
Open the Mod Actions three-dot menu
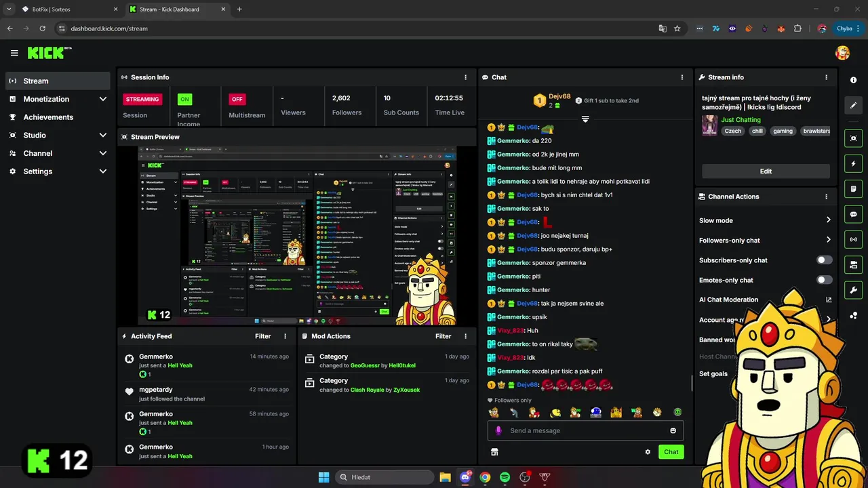(x=465, y=336)
